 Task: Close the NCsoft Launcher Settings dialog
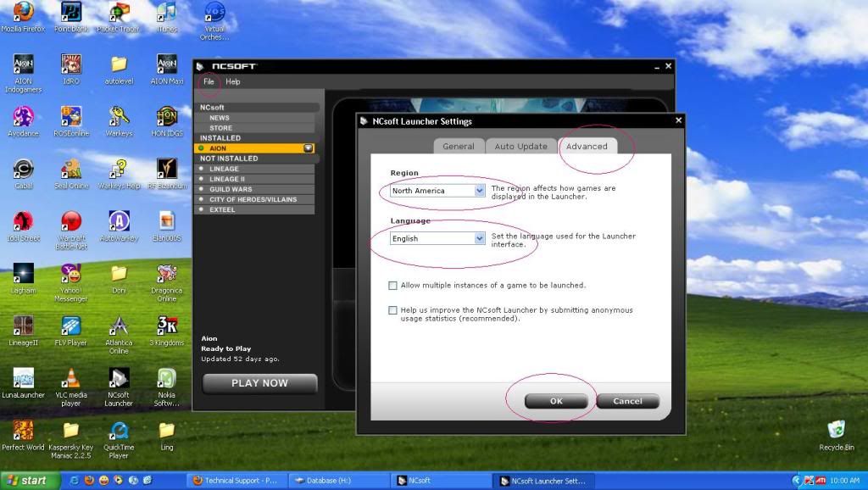[679, 120]
